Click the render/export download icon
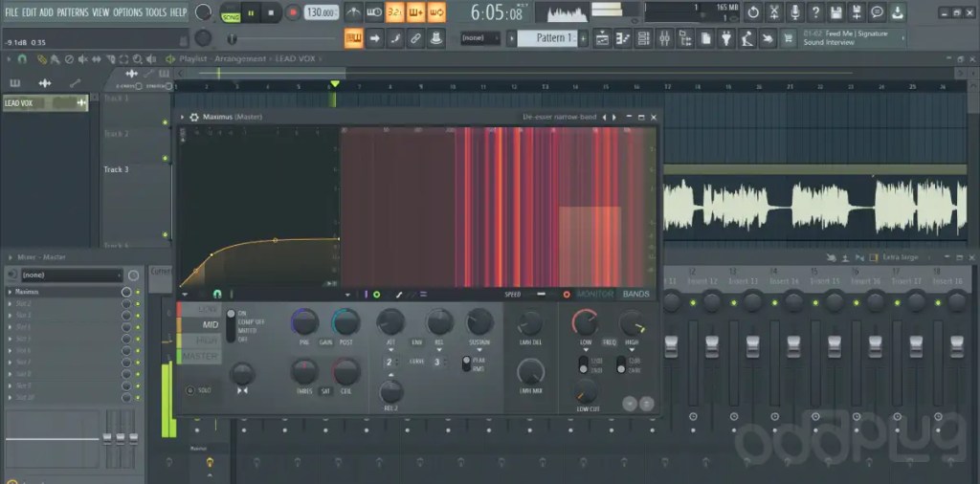Screen dimensions: 980x484 click(898, 11)
